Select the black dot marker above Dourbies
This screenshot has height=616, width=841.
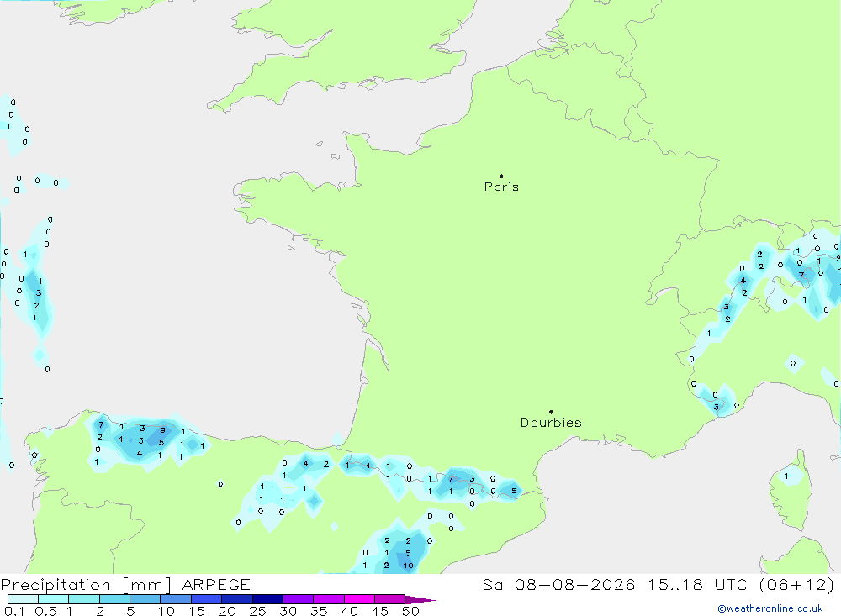tap(551, 412)
